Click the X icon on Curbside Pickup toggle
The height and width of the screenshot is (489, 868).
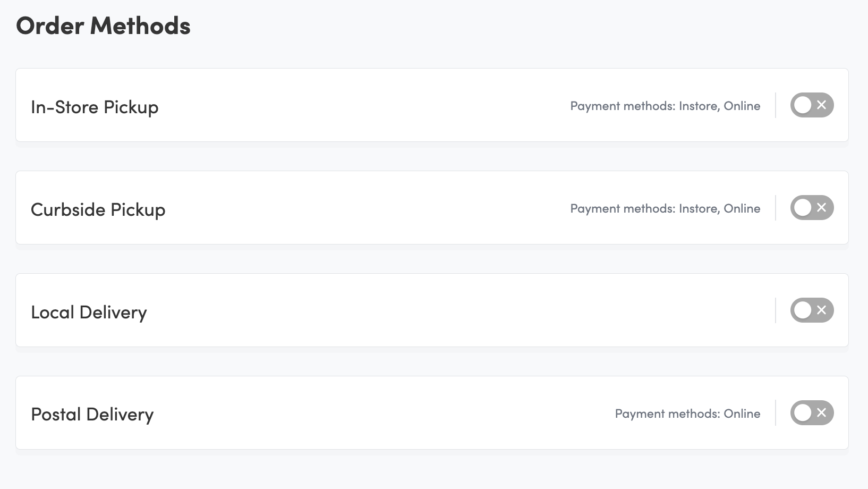(821, 208)
